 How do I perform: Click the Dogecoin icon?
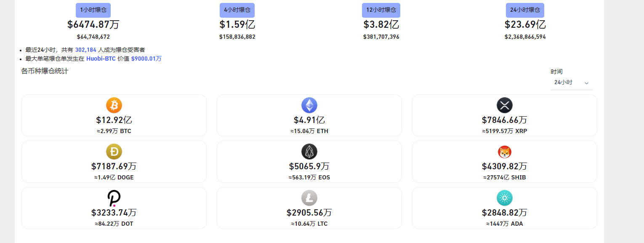point(114,152)
